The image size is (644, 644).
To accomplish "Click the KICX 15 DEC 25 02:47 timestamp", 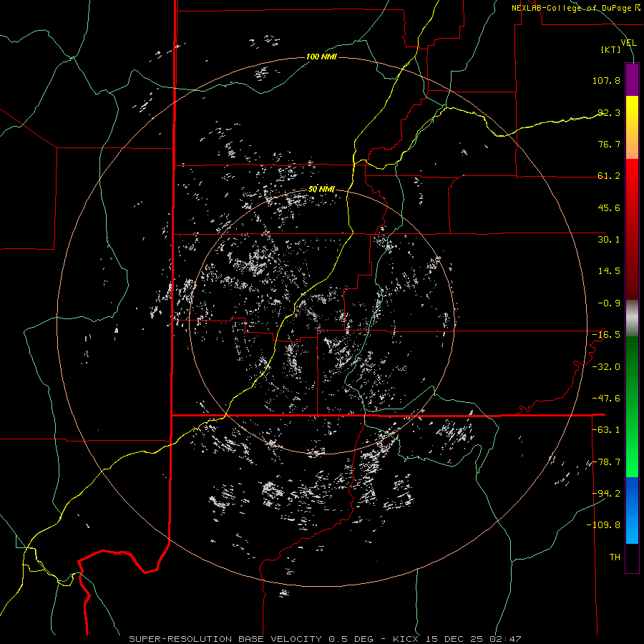I will click(x=457, y=639).
